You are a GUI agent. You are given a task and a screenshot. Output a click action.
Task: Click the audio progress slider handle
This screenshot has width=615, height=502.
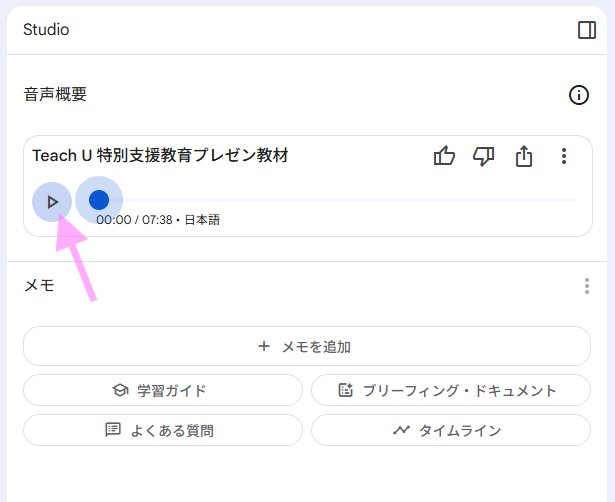pyautogui.click(x=99, y=200)
